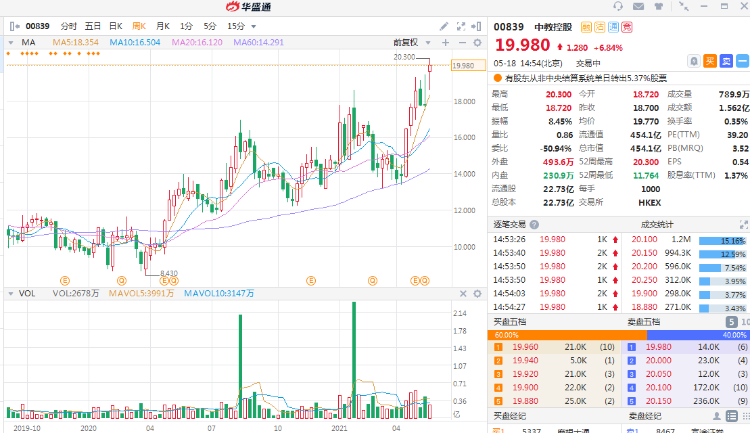Switch to 月K chart tab
Screen dimensions: 750x433
pos(163,26)
